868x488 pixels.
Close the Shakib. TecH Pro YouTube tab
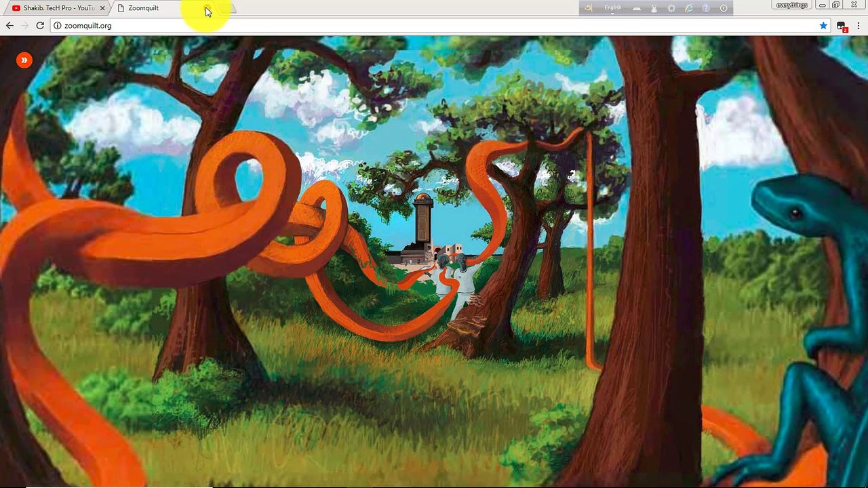click(102, 8)
